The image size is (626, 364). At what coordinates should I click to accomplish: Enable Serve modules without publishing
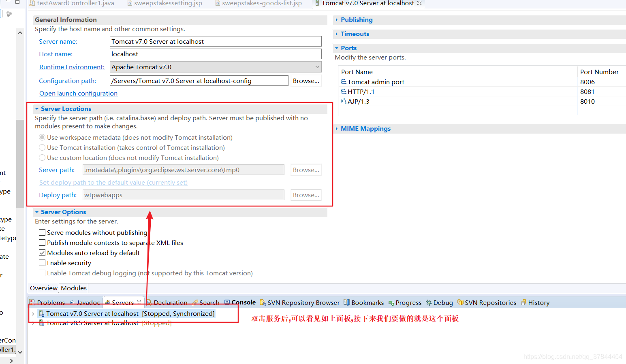(42, 232)
